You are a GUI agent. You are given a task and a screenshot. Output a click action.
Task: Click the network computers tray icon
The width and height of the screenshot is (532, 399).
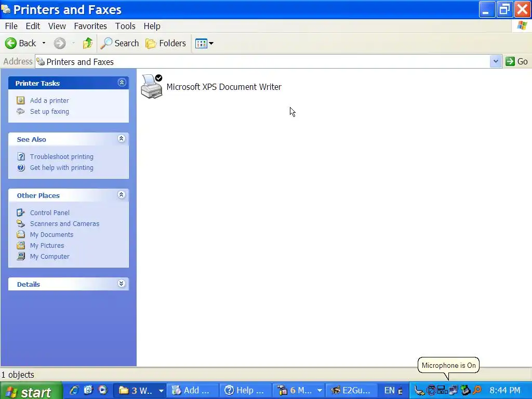tap(453, 391)
